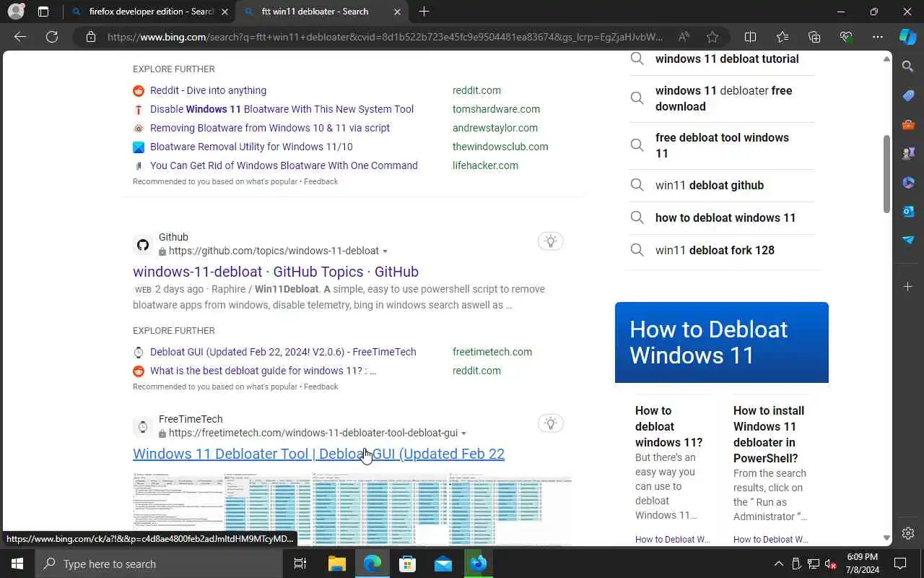Screen dimensions: 924x578
Task: Open the notification center icon
Action: (900, 564)
